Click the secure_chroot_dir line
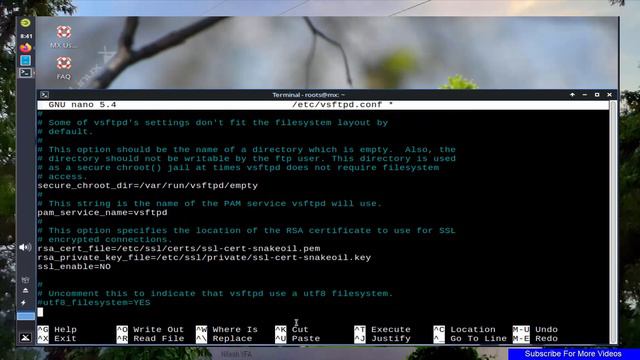The image size is (640, 360). (148, 186)
